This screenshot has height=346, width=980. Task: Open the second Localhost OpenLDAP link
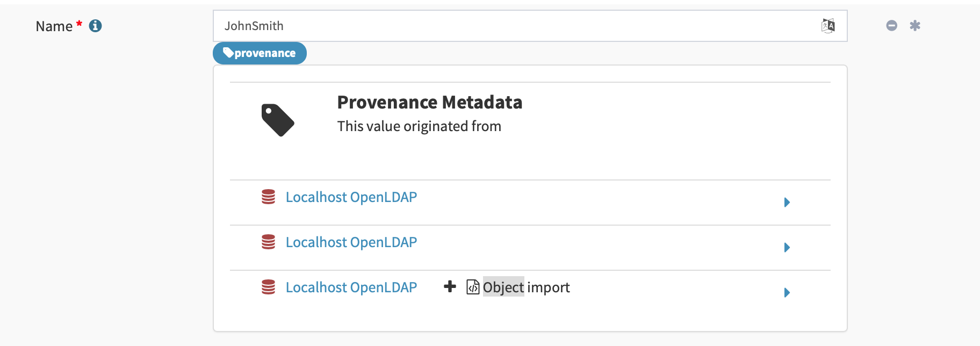[351, 242]
